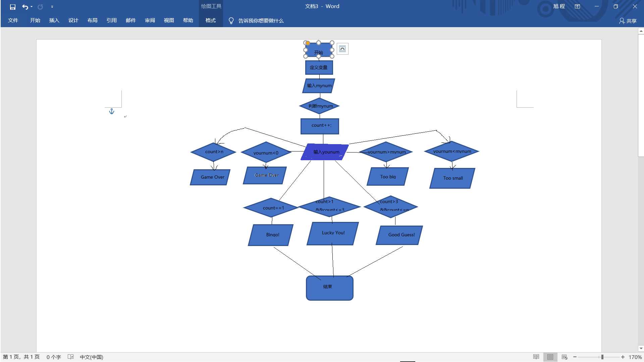Click the Layout Options icon beside the shape
Screen dimensions: 644x362
click(x=342, y=49)
